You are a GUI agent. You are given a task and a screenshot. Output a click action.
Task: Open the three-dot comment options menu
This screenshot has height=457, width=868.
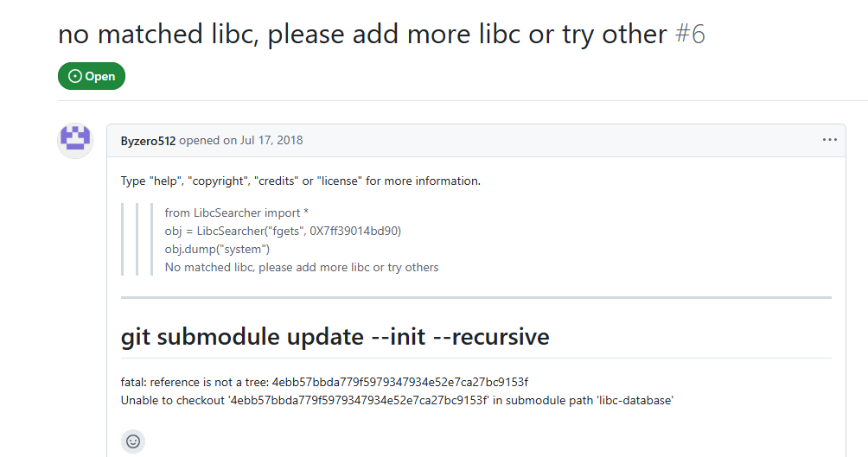pyautogui.click(x=829, y=140)
